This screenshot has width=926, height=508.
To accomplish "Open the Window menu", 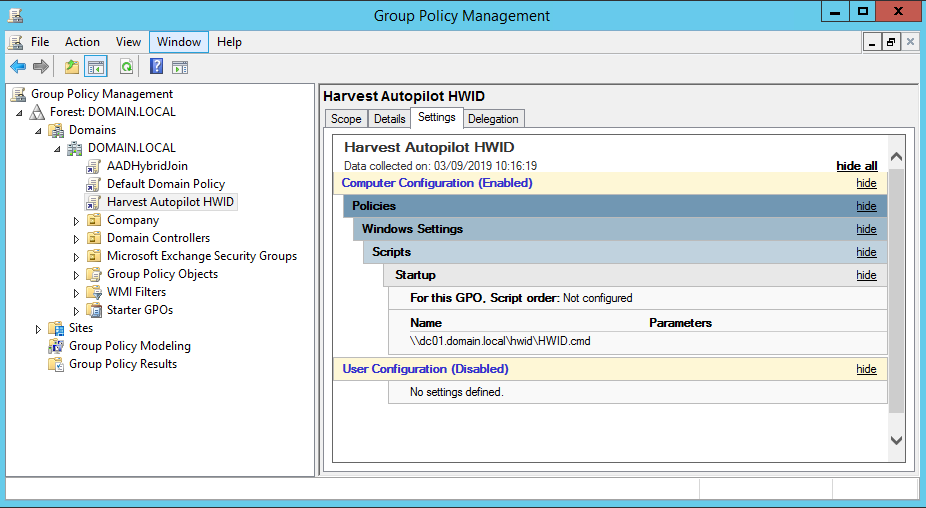I will (179, 42).
